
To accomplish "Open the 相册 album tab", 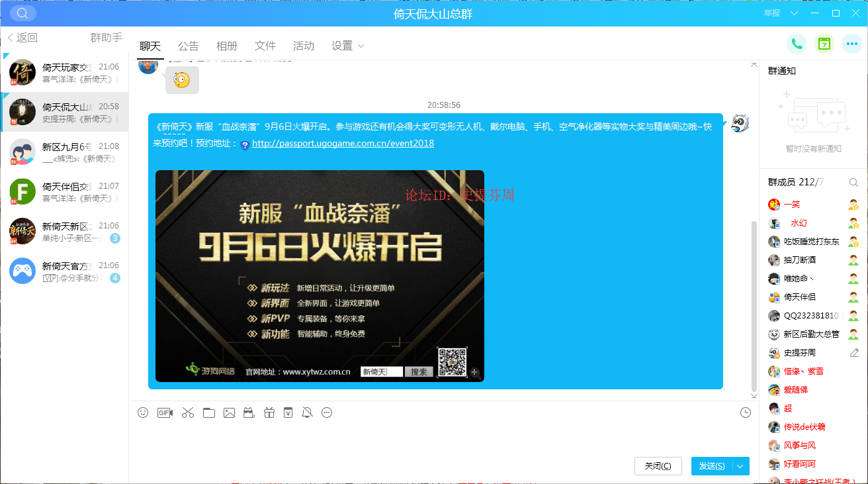I will [227, 46].
